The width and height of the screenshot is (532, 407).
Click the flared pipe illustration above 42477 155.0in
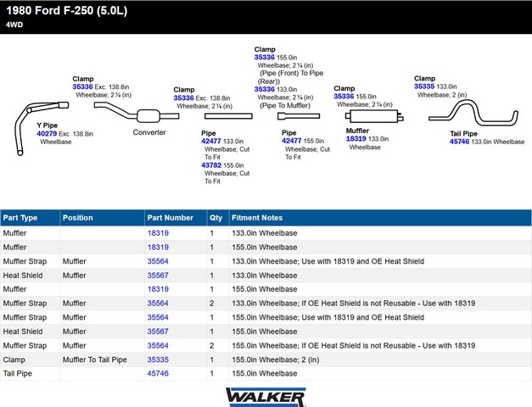(x=299, y=116)
